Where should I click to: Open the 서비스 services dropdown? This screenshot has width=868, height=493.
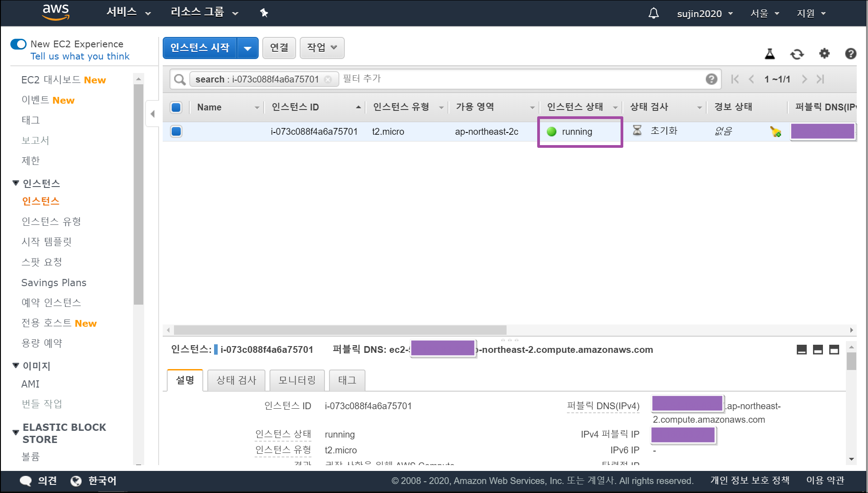(x=128, y=13)
